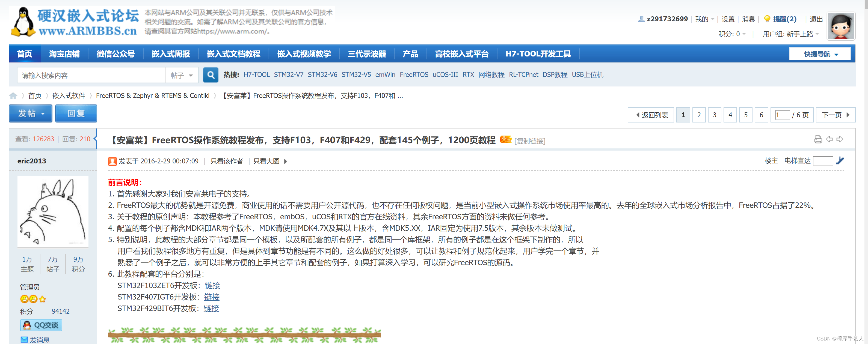Click the STM32F407IGT6开发板 链接 link
The width and height of the screenshot is (868, 344).
point(212,297)
